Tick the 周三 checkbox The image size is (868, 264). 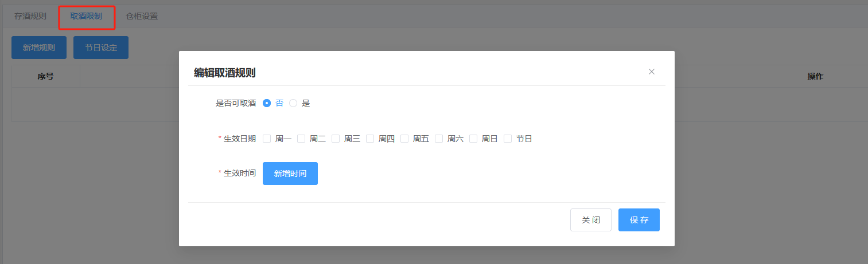336,139
